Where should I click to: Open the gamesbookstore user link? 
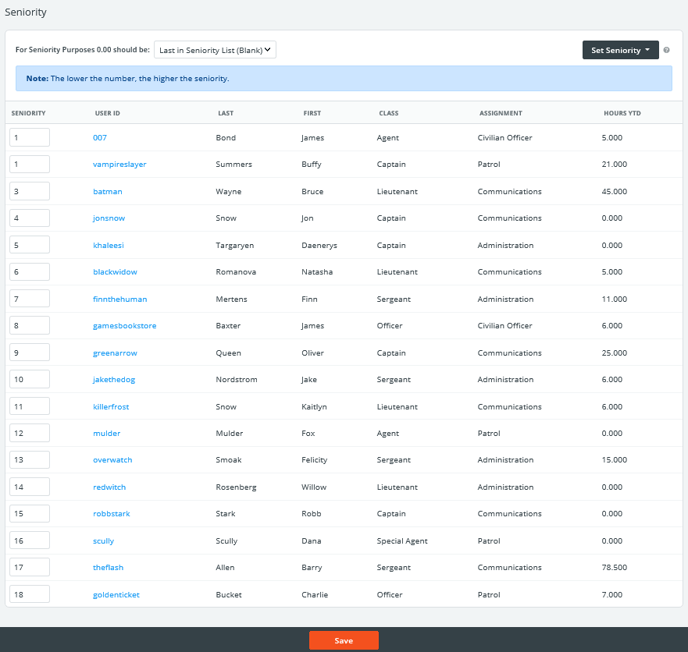point(124,326)
